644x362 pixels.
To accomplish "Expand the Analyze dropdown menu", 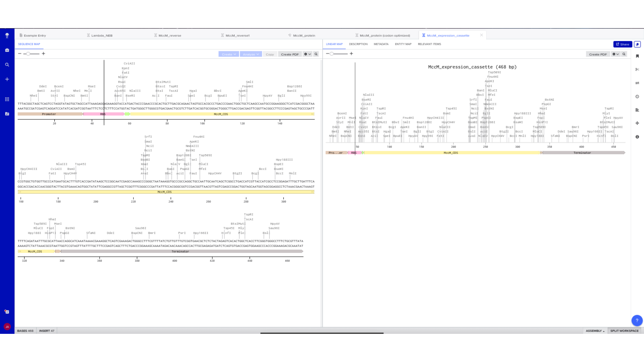I will (x=251, y=54).
